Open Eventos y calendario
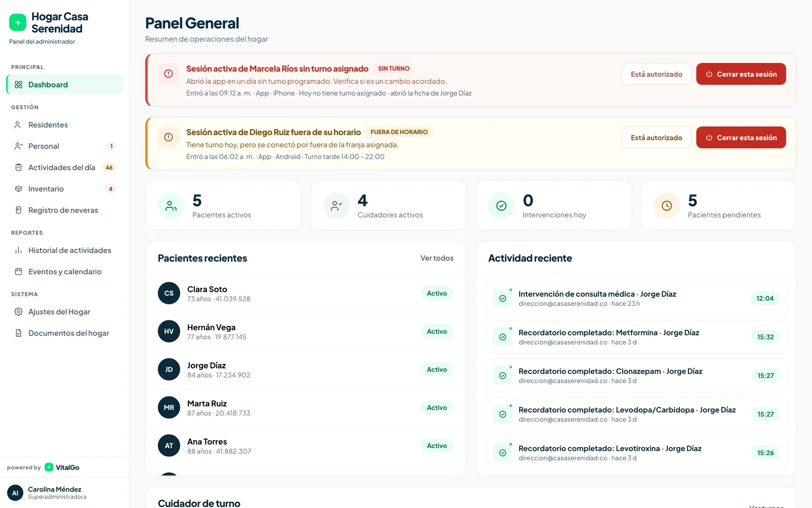Screen dimensions: 812x508 (x=64, y=271)
